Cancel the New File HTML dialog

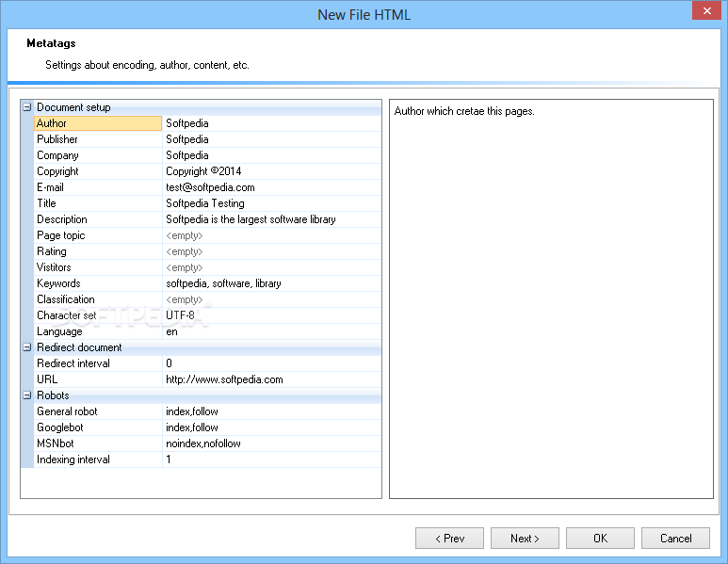click(x=675, y=538)
